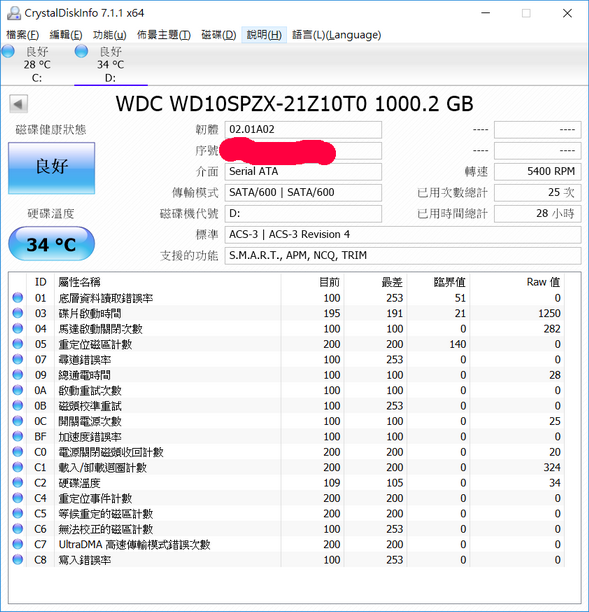Open the 磁碟(D) menu

219,35
